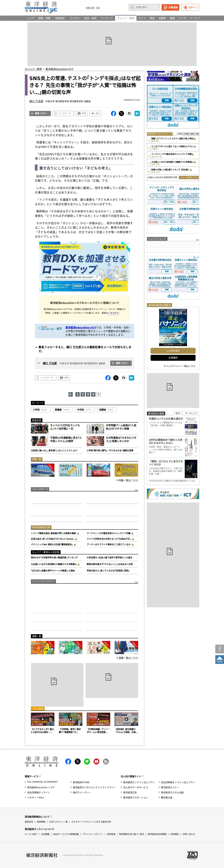
Task: Switch ranking to the 24時間 tab
Action: 186,134
